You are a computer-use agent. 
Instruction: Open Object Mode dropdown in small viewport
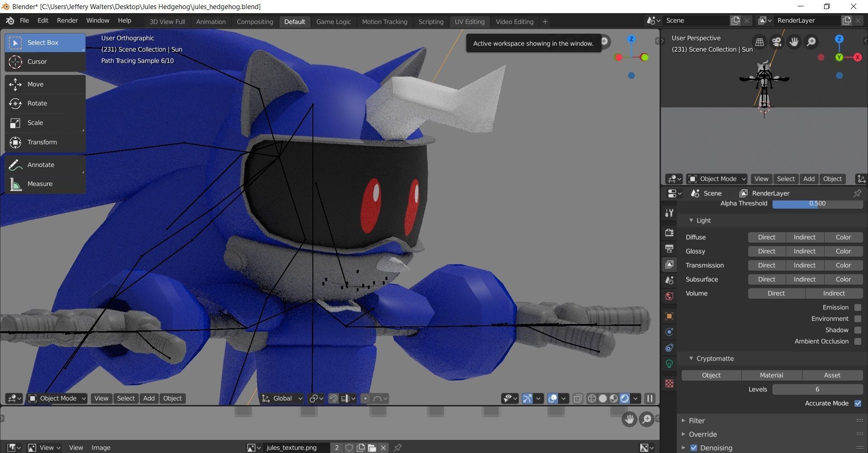tap(717, 179)
